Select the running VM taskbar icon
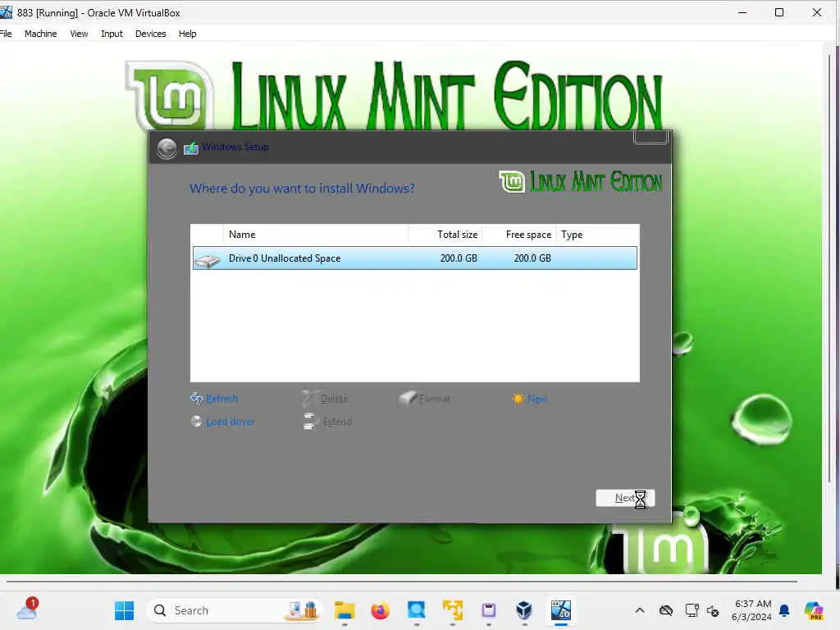Image resolution: width=840 pixels, height=630 pixels. pyautogui.click(x=560, y=610)
